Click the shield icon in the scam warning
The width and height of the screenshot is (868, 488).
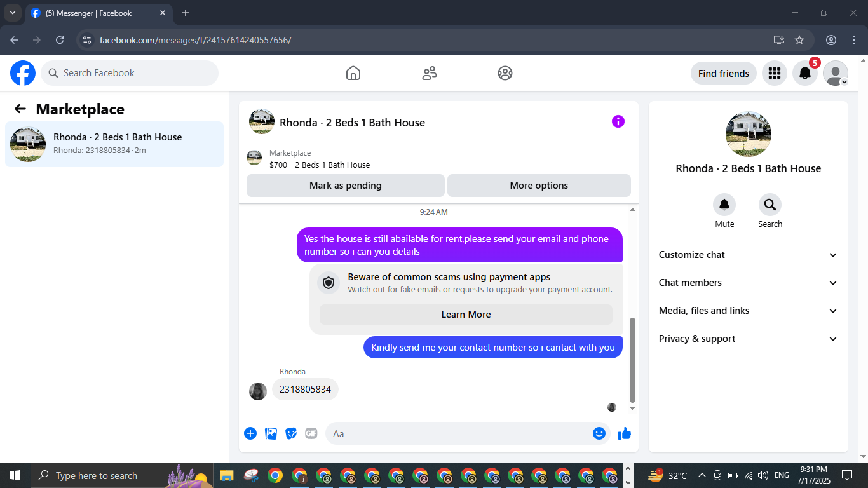[x=329, y=283]
